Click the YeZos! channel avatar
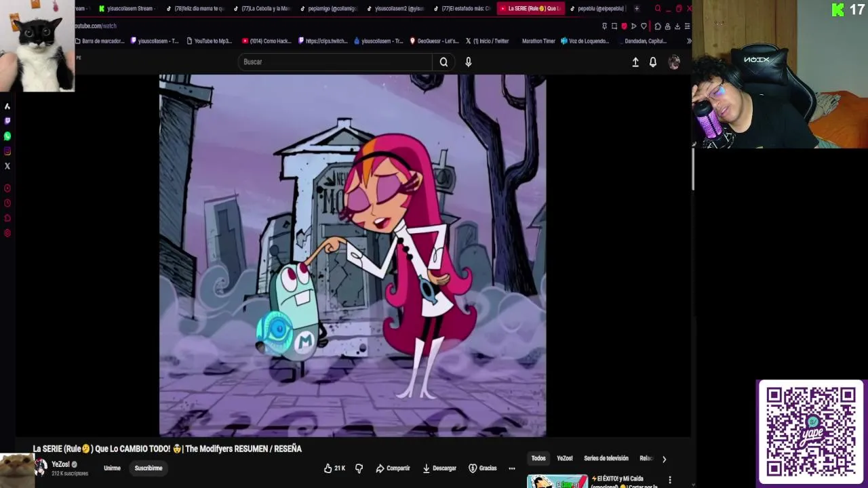868x488 pixels. pyautogui.click(x=41, y=467)
